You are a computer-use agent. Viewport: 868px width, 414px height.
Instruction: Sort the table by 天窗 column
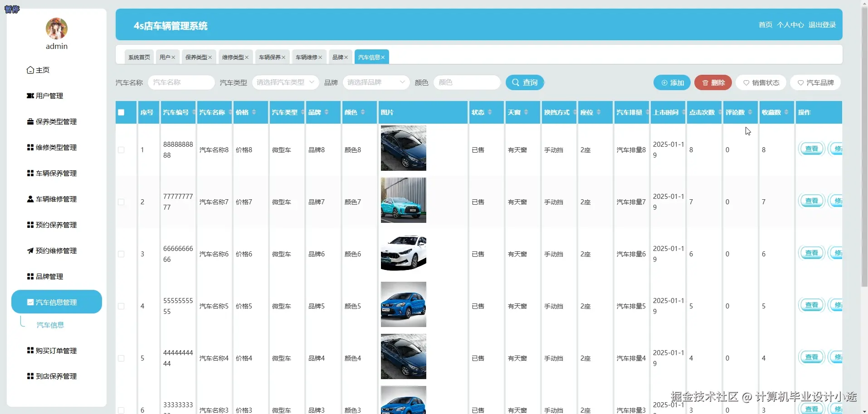point(526,112)
